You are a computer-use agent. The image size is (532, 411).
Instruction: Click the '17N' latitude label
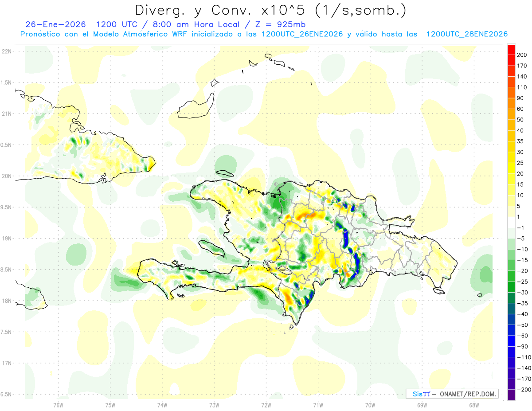pos(7,363)
